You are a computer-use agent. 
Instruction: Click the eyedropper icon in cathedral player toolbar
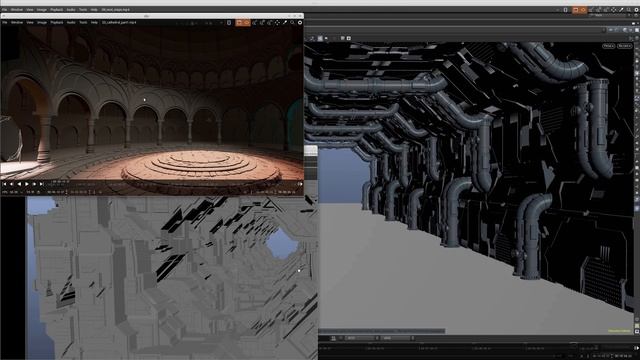(285, 22)
